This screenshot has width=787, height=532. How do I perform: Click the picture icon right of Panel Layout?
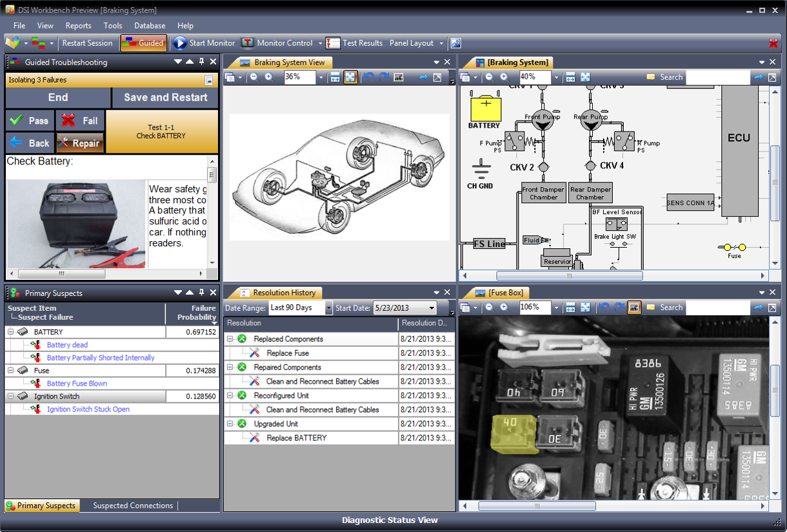[x=456, y=43]
